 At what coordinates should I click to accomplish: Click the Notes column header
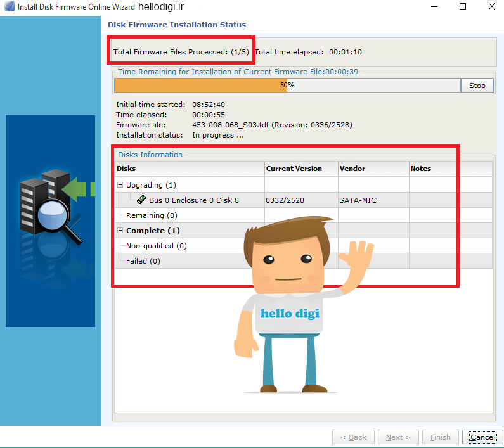[x=451, y=169]
